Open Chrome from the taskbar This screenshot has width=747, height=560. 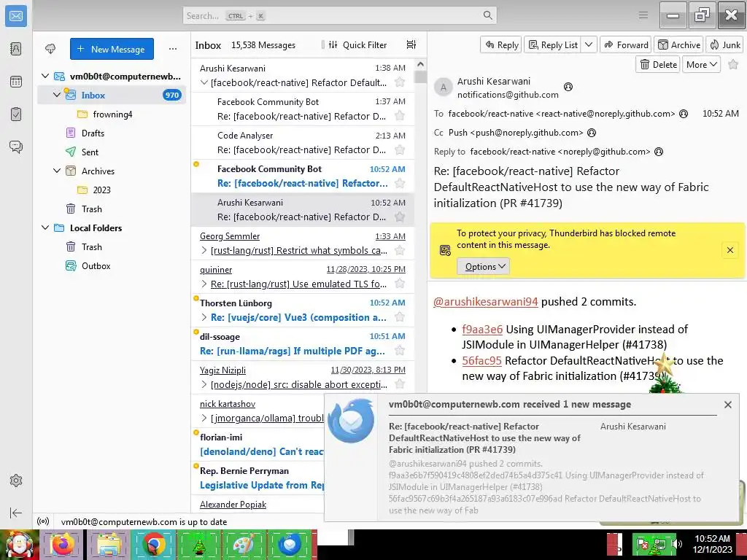[153, 544]
